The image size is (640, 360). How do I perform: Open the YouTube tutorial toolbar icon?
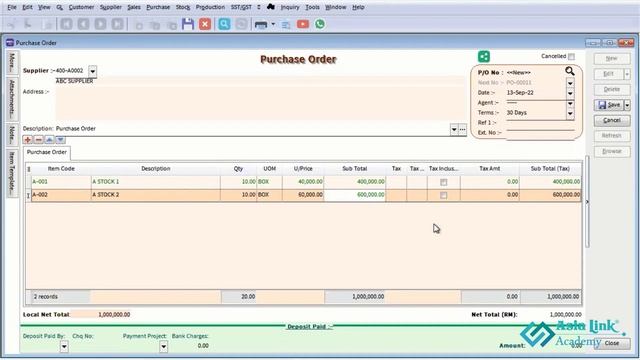[x=303, y=24]
